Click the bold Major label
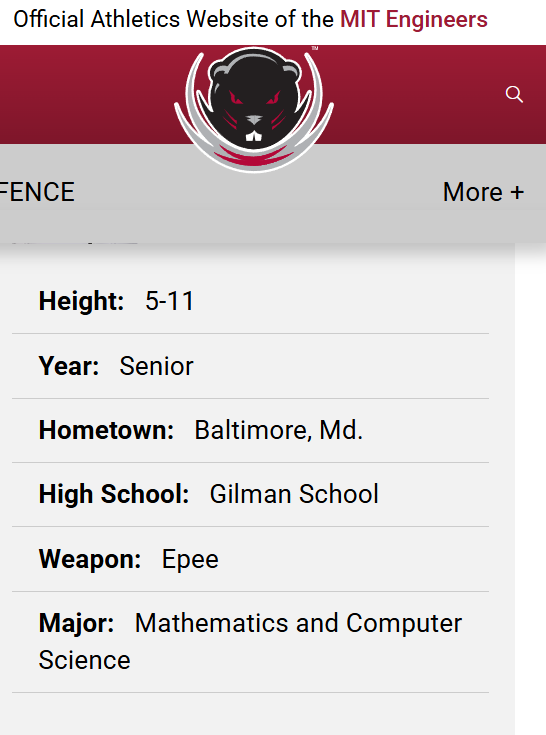 pos(76,623)
